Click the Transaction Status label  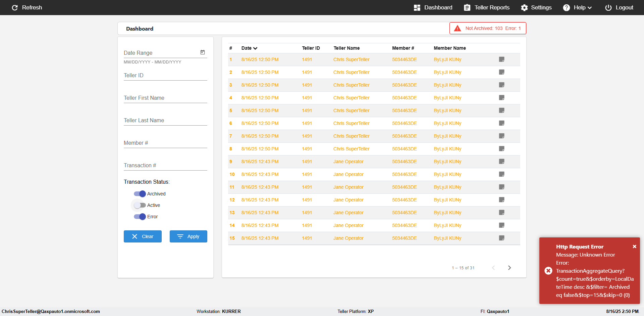(x=147, y=182)
